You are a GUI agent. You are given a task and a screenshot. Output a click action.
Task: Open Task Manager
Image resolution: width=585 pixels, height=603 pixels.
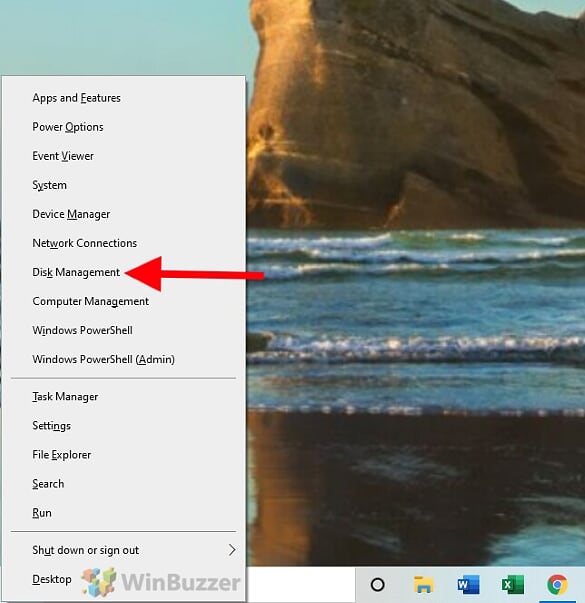[x=123, y=396]
